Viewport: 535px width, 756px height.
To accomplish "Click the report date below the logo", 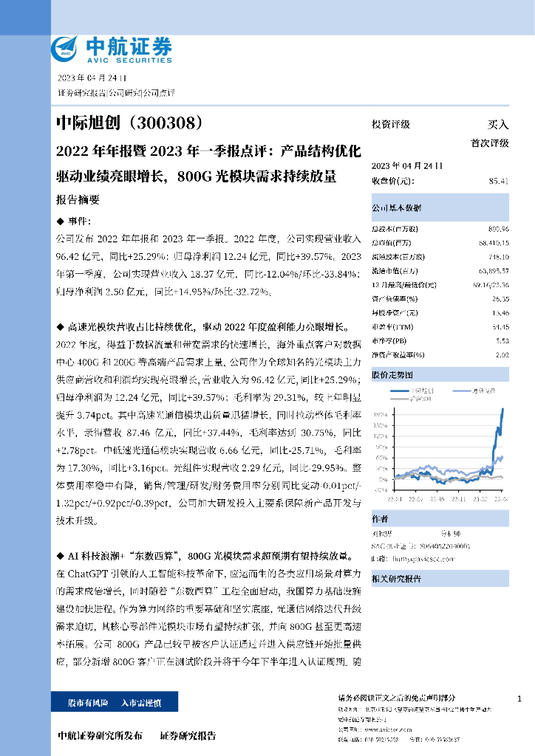I will 92,78.
